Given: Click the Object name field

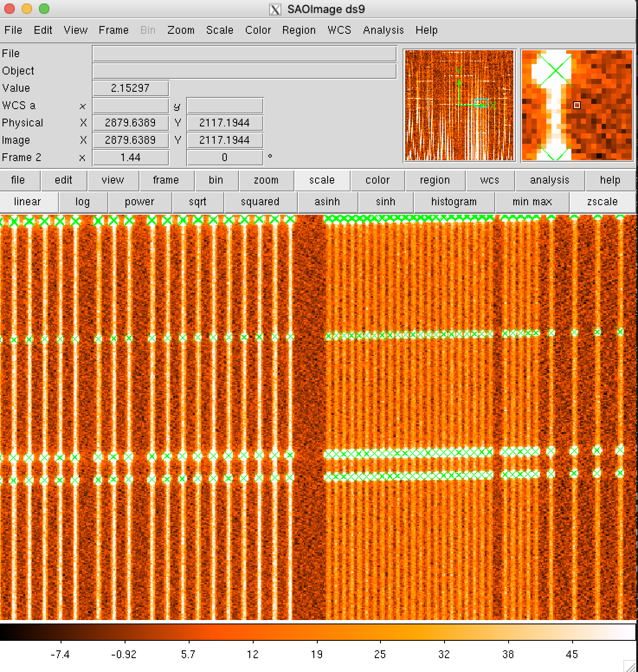Looking at the screenshot, I should [x=244, y=71].
